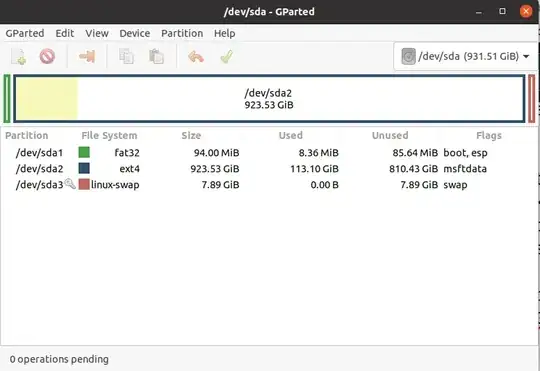Click the hard disk icon in device selector
The width and height of the screenshot is (540, 371).
point(408,56)
